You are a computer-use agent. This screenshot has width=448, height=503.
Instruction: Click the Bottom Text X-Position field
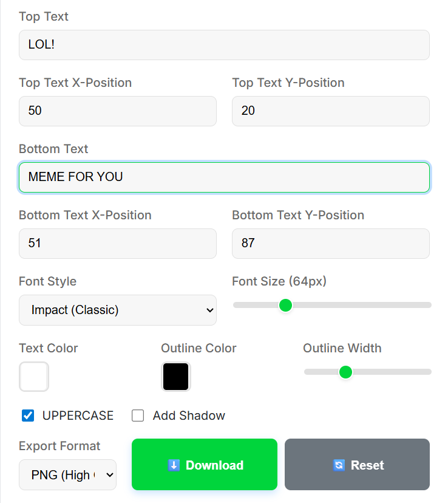118,244
